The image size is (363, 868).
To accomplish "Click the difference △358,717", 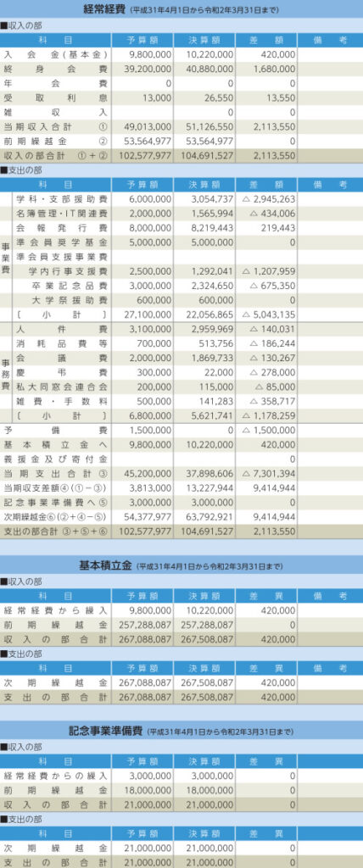I will click(x=272, y=401).
